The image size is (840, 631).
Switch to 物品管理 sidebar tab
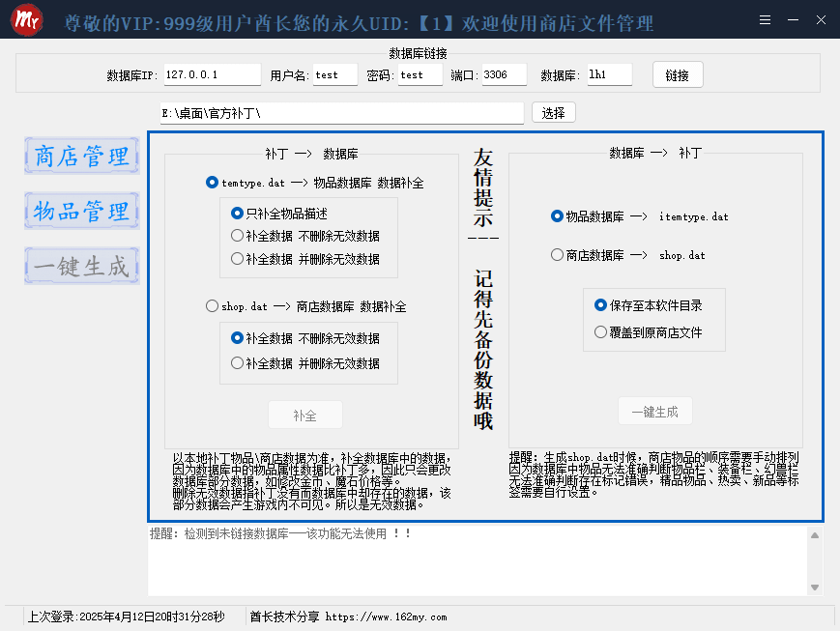click(82, 211)
